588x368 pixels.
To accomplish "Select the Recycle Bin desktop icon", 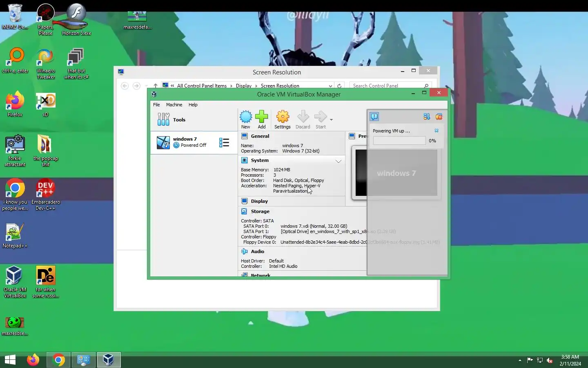I will pos(15,16).
